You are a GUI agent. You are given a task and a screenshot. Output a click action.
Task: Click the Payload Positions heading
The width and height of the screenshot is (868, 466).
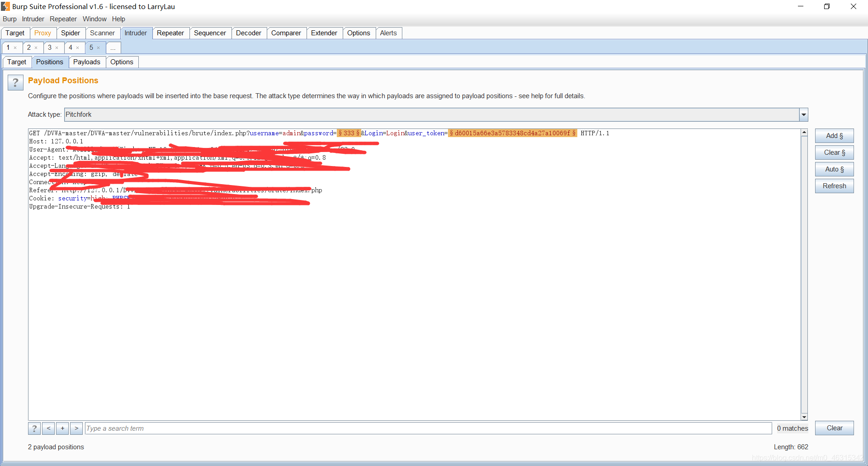pyautogui.click(x=63, y=81)
